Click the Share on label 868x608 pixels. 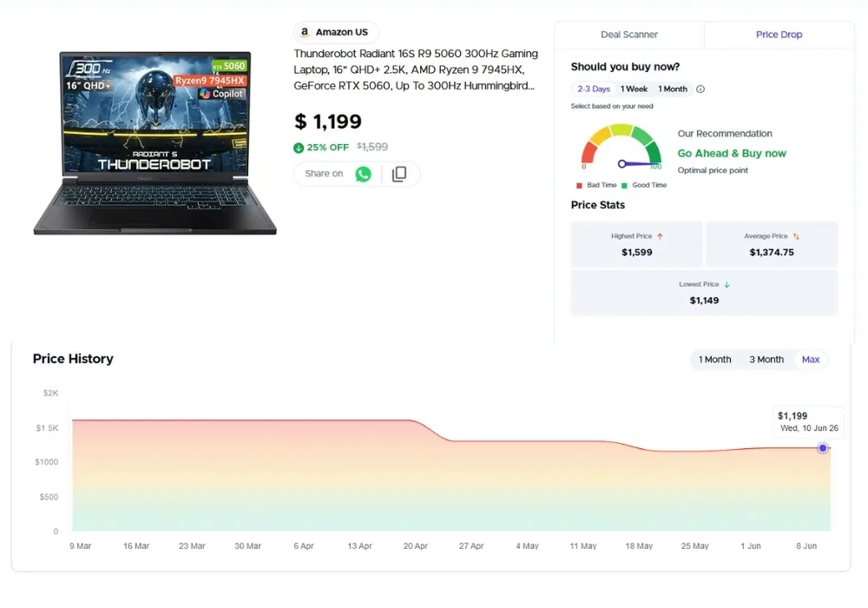coord(324,174)
